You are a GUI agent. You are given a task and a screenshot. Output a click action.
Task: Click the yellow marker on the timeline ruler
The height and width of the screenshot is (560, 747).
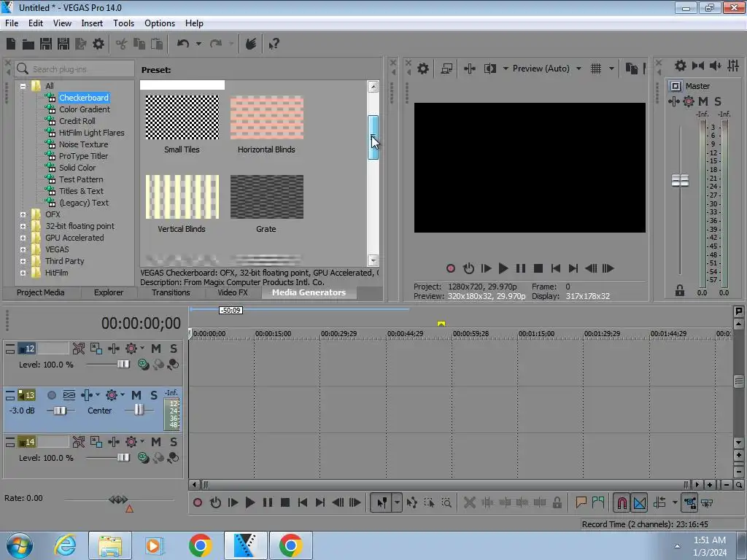click(x=441, y=324)
